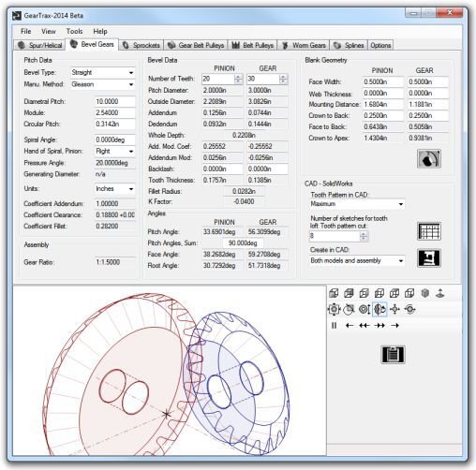Switch to the Worm Gears tab
The height and width of the screenshot is (470, 476).
[305, 45]
